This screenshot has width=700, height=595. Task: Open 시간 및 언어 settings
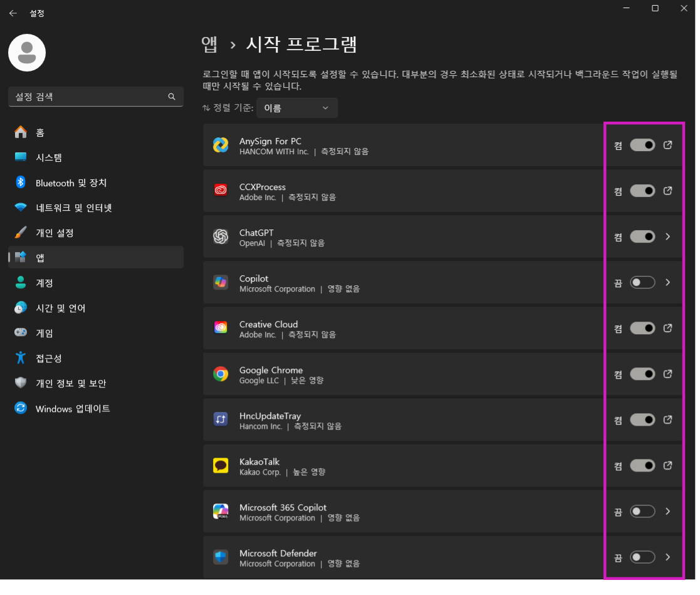point(96,308)
